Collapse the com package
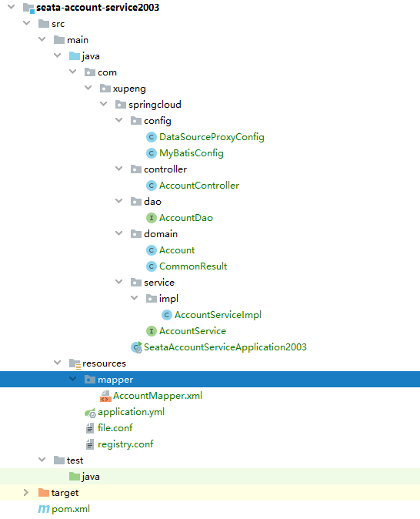The height and width of the screenshot is (519, 420). 73,72
